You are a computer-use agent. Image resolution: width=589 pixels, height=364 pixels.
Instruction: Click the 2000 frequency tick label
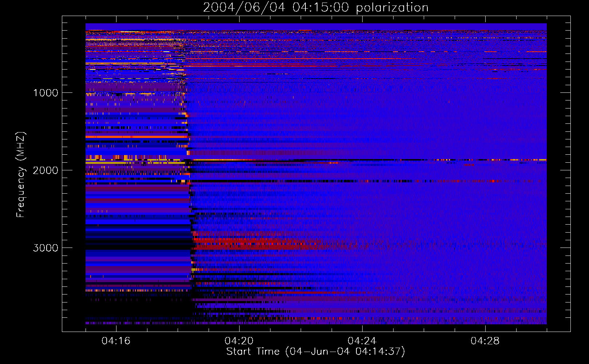click(46, 170)
